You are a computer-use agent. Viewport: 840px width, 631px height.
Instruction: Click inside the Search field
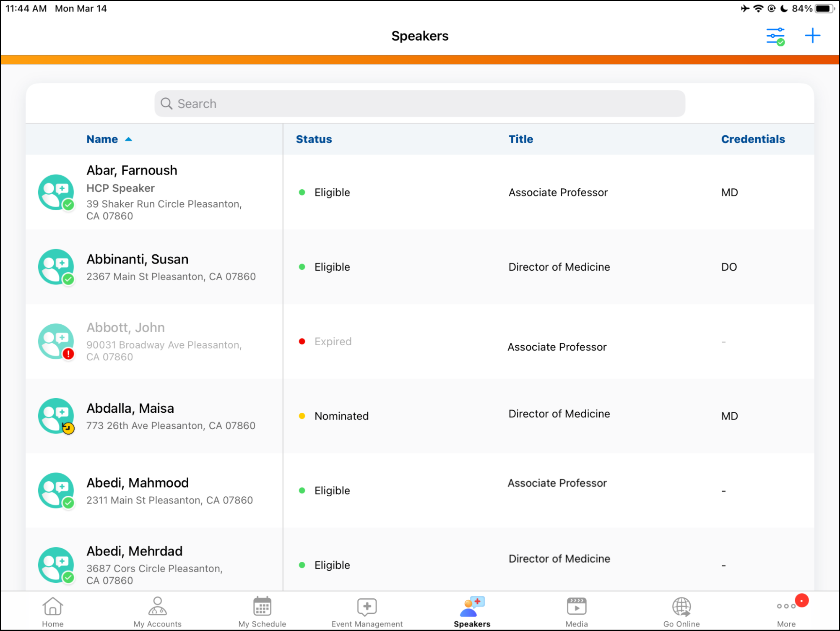pyautogui.click(x=419, y=104)
